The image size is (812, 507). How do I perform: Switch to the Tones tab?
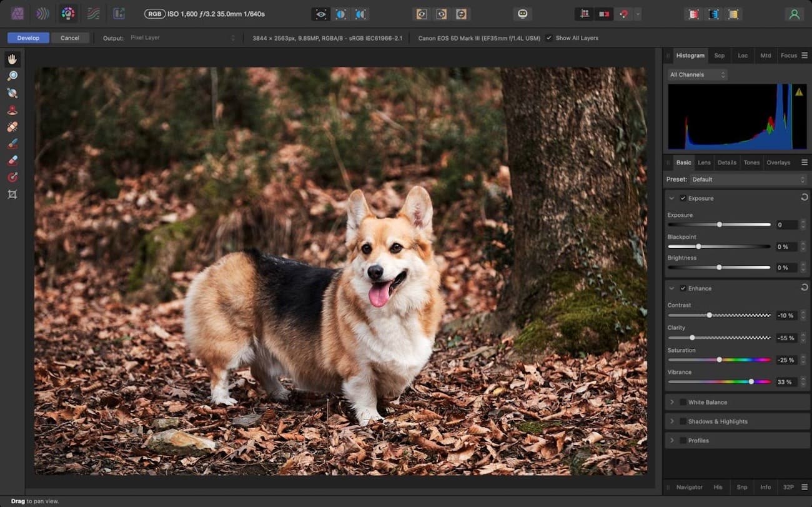coord(751,163)
